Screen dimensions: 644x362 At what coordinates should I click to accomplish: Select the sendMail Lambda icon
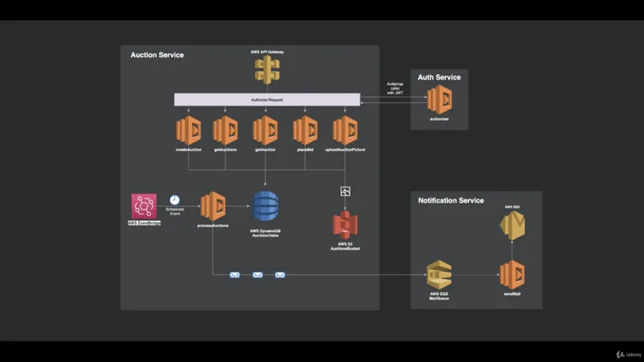(x=512, y=275)
